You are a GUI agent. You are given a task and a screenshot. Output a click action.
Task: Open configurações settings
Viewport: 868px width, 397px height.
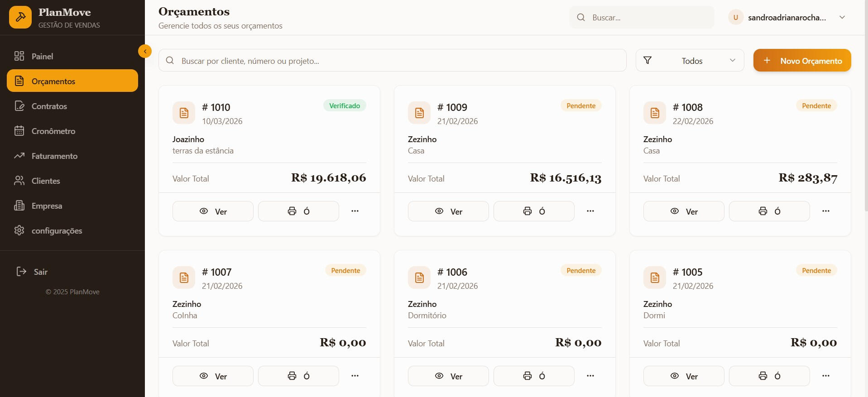click(57, 231)
